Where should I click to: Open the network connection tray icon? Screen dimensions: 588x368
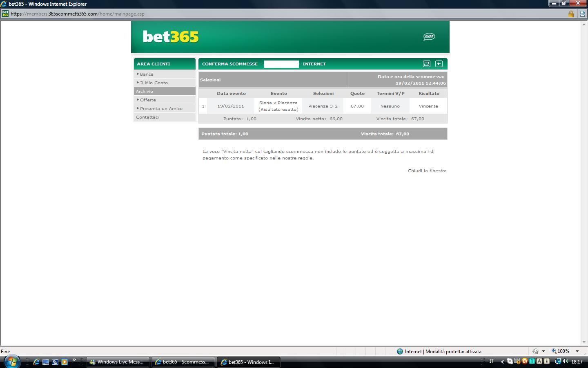click(x=558, y=361)
